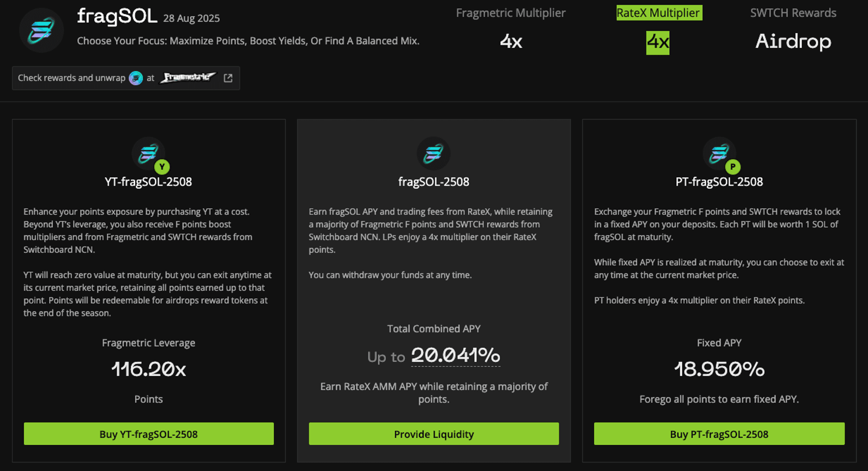Click the green P badge
868x471 pixels.
click(x=733, y=167)
